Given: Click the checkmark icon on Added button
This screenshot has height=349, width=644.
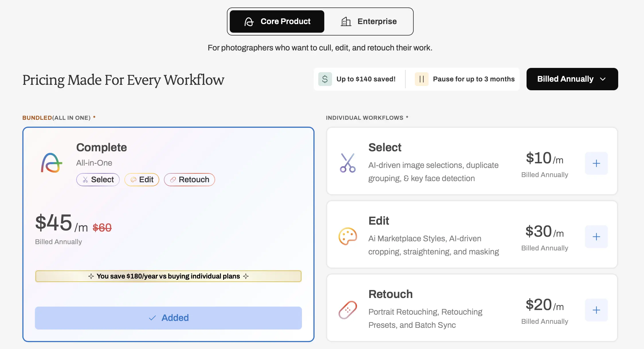Looking at the screenshot, I should coord(152,318).
